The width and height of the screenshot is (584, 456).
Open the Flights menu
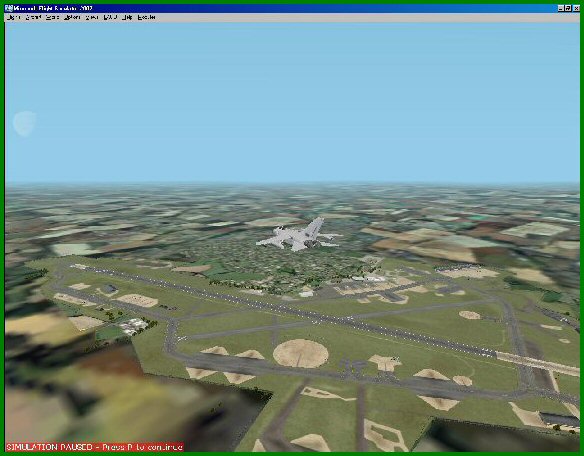tap(14, 17)
